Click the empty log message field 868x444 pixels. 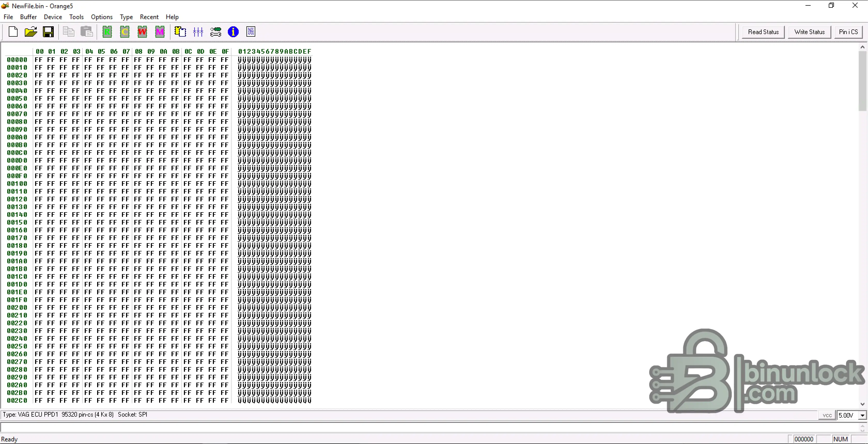pyautogui.click(x=430, y=427)
